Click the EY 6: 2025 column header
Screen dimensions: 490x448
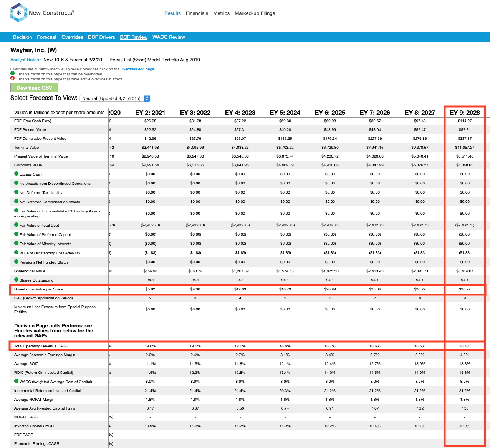pos(330,113)
